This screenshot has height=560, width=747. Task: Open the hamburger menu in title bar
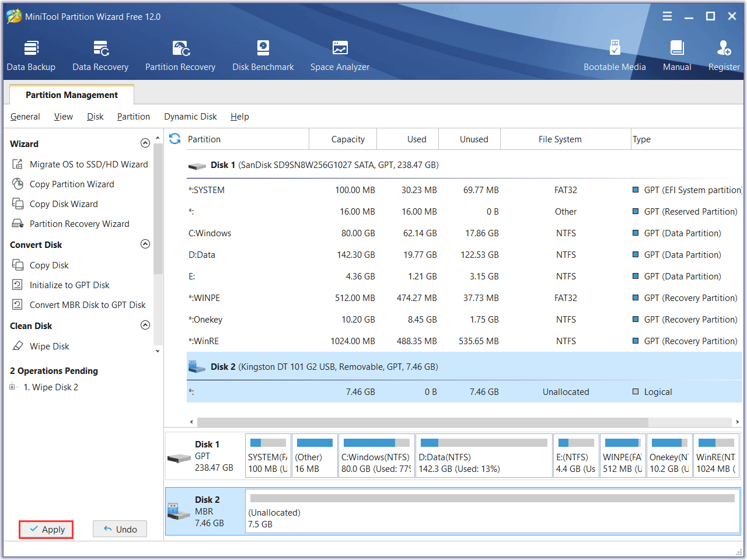667,16
